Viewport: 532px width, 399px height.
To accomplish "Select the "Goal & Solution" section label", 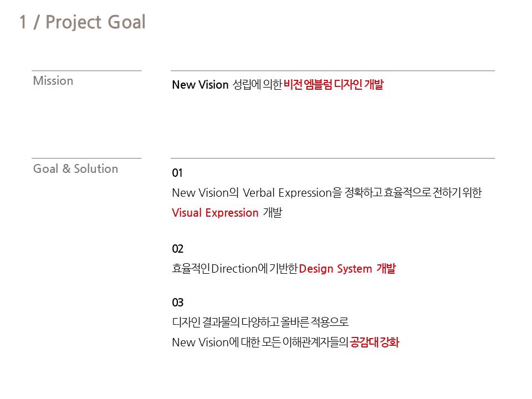I will (x=75, y=169).
